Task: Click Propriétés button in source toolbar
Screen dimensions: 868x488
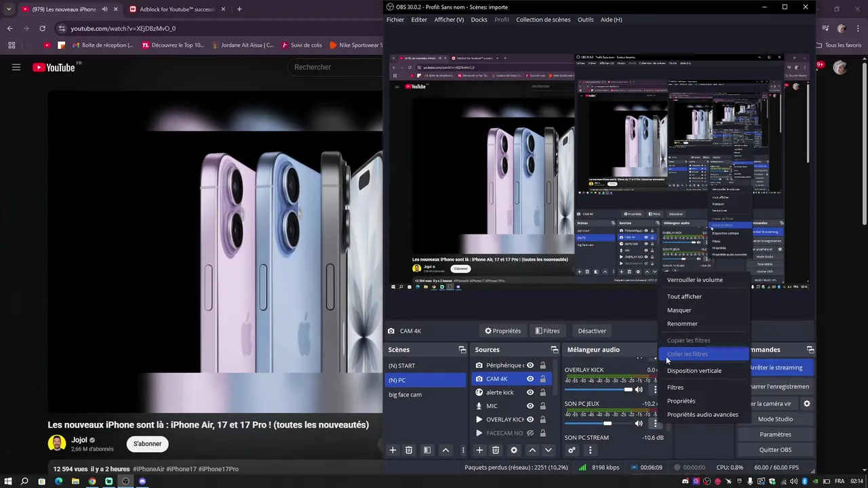Action: (502, 331)
